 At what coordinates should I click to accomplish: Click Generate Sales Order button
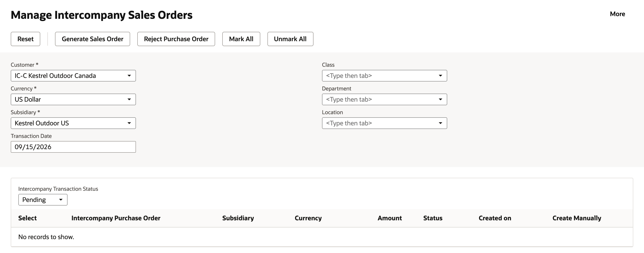[x=93, y=39]
